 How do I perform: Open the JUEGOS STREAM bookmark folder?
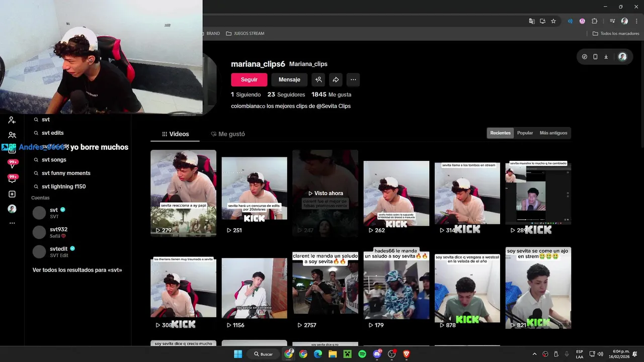tap(245, 34)
